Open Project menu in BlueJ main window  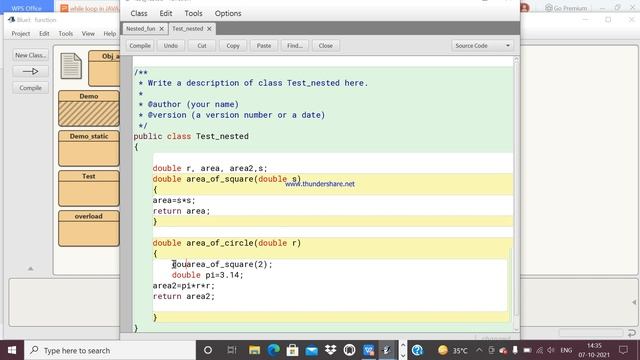coord(21,33)
